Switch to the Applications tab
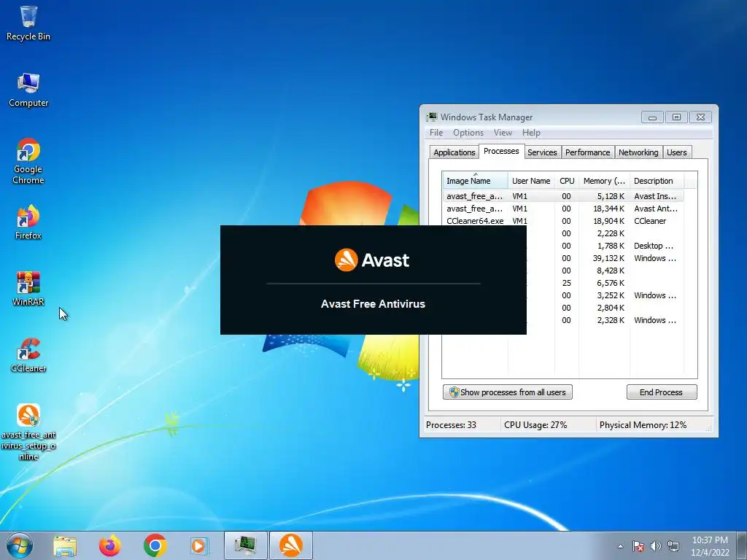 pos(454,152)
